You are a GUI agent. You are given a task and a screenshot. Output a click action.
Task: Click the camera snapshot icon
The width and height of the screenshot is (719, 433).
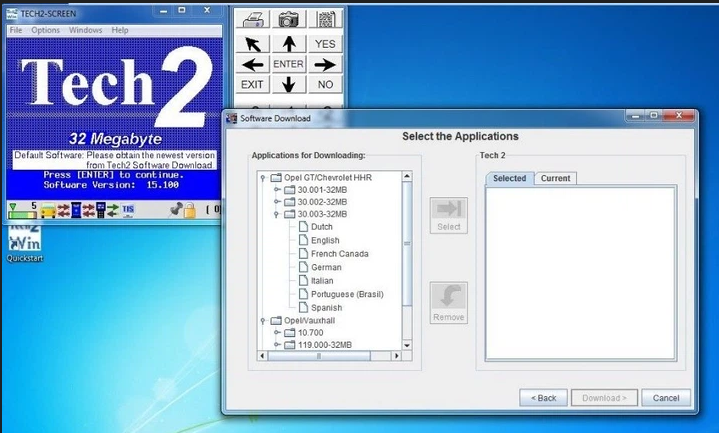tap(288, 19)
